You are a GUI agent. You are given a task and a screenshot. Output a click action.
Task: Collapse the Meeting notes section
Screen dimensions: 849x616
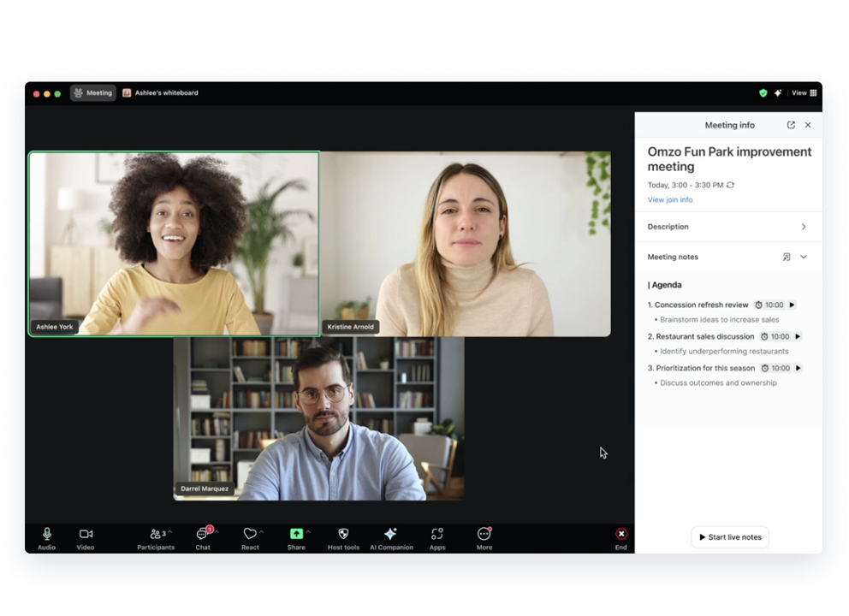coord(804,258)
